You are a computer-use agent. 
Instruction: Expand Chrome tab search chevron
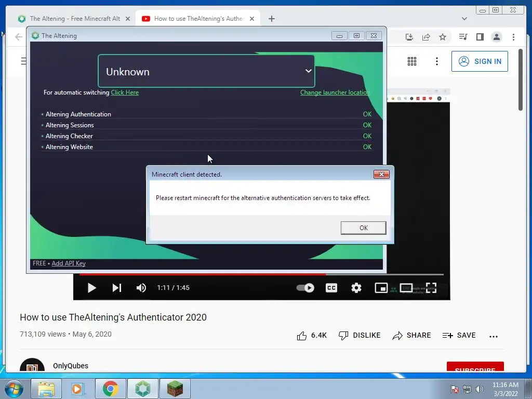coord(464,19)
